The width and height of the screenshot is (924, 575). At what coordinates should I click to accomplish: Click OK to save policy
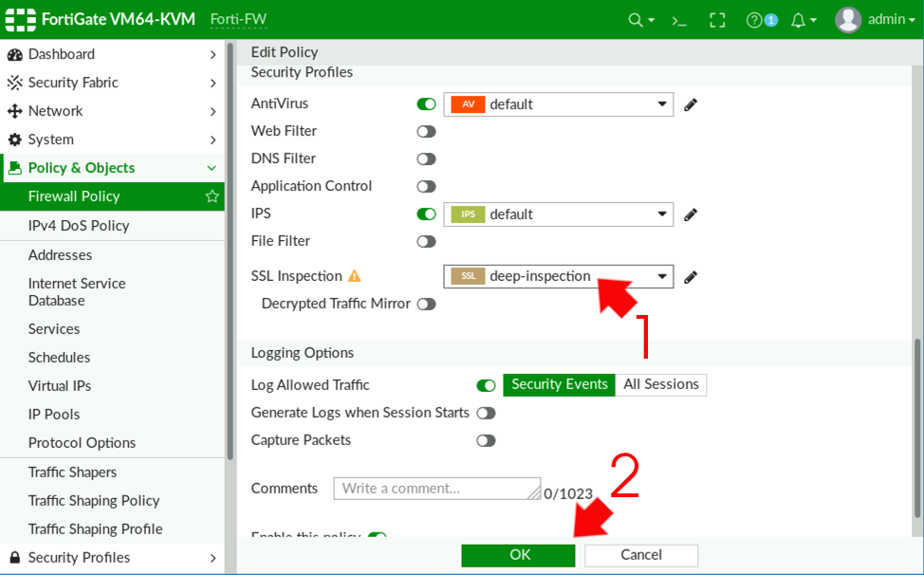[x=518, y=555]
